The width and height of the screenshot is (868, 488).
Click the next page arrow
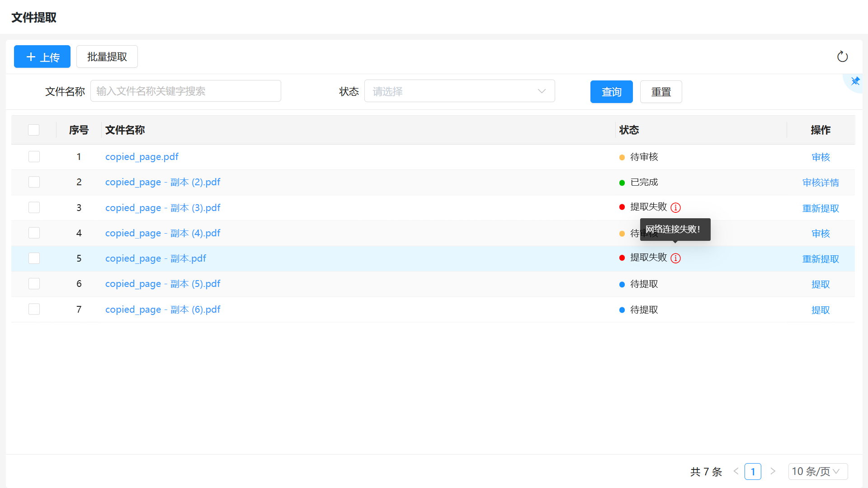[773, 471]
